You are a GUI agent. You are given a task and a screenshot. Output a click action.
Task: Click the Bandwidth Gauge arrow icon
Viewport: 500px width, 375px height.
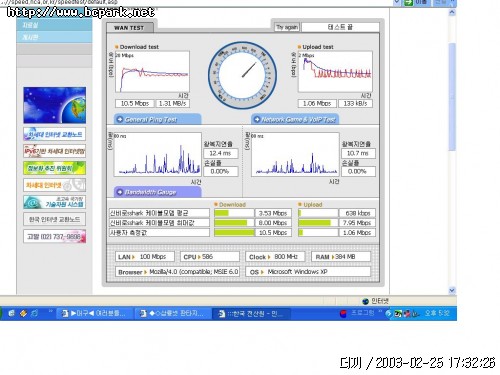point(120,192)
